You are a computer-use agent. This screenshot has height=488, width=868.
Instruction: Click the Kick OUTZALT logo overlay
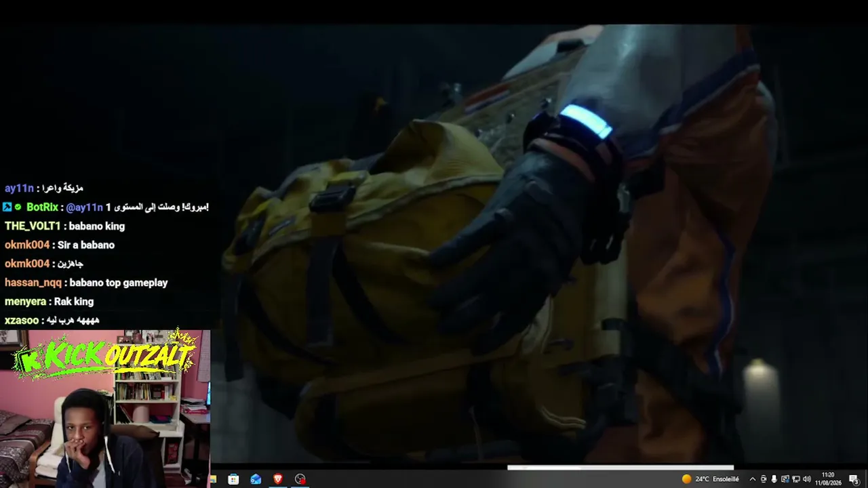pyautogui.click(x=106, y=354)
